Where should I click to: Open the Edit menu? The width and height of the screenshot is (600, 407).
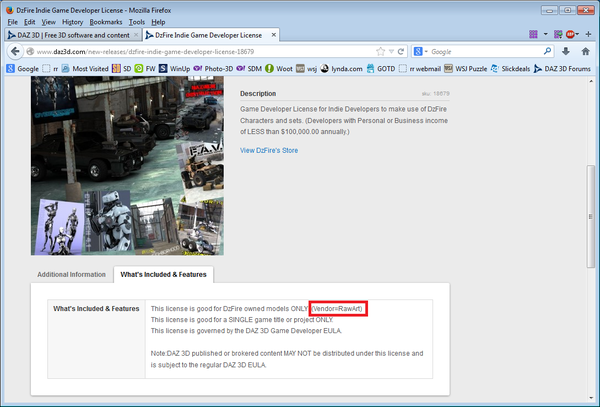click(29, 22)
